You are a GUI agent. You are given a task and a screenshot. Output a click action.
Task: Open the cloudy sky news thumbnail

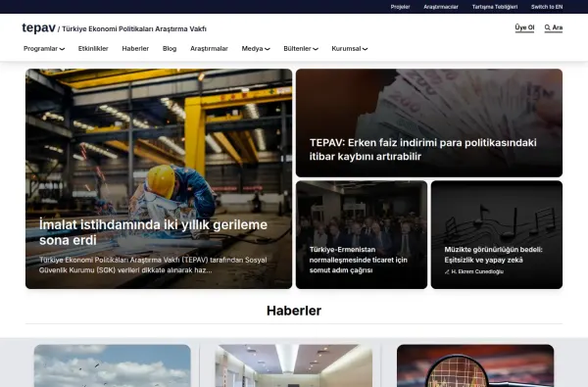112,365
